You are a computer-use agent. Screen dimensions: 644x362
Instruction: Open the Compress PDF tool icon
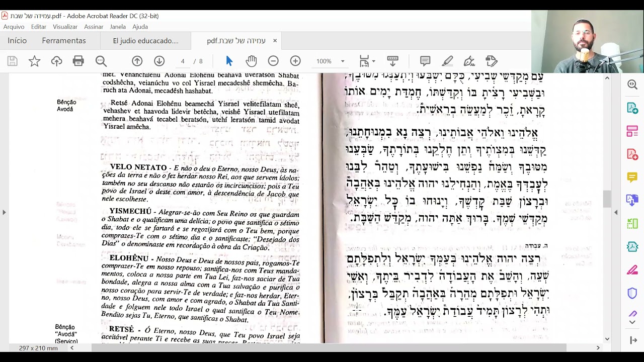pyautogui.click(x=632, y=247)
